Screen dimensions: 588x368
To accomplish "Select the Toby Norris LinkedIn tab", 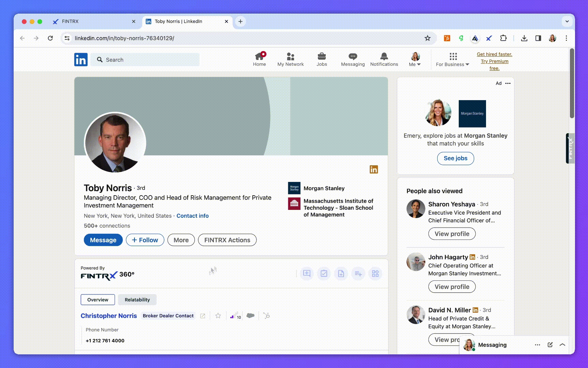I will pyautogui.click(x=187, y=21).
